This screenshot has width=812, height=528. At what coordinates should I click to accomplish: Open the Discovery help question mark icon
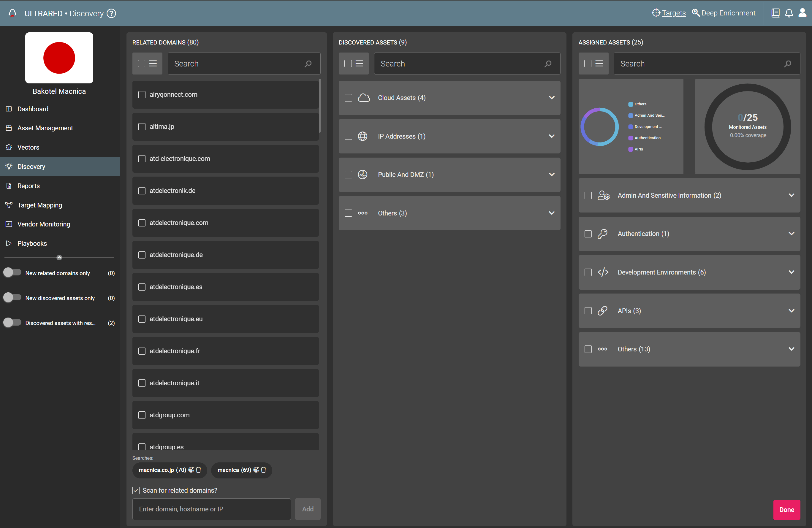point(111,13)
